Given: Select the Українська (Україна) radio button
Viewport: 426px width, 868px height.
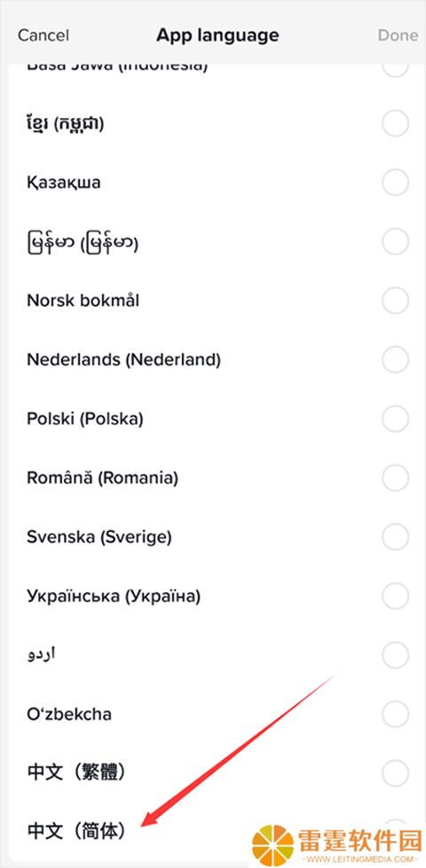Looking at the screenshot, I should click(396, 596).
